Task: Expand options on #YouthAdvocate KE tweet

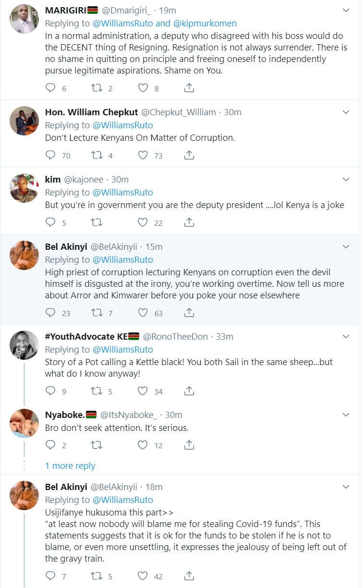Action: 346,336
